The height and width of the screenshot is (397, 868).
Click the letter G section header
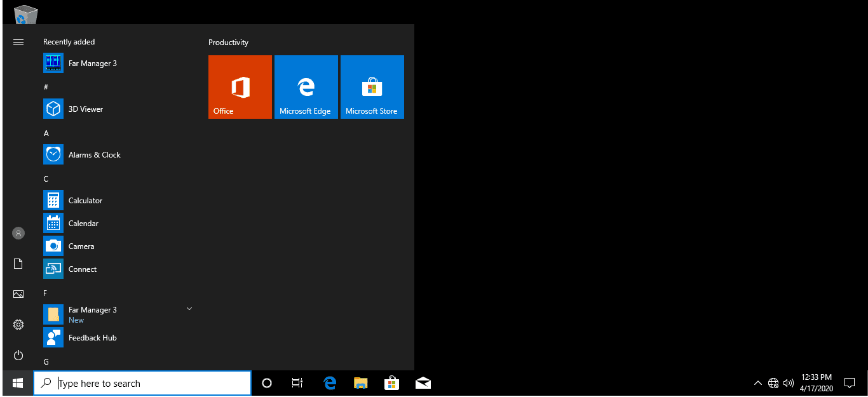[x=46, y=362]
